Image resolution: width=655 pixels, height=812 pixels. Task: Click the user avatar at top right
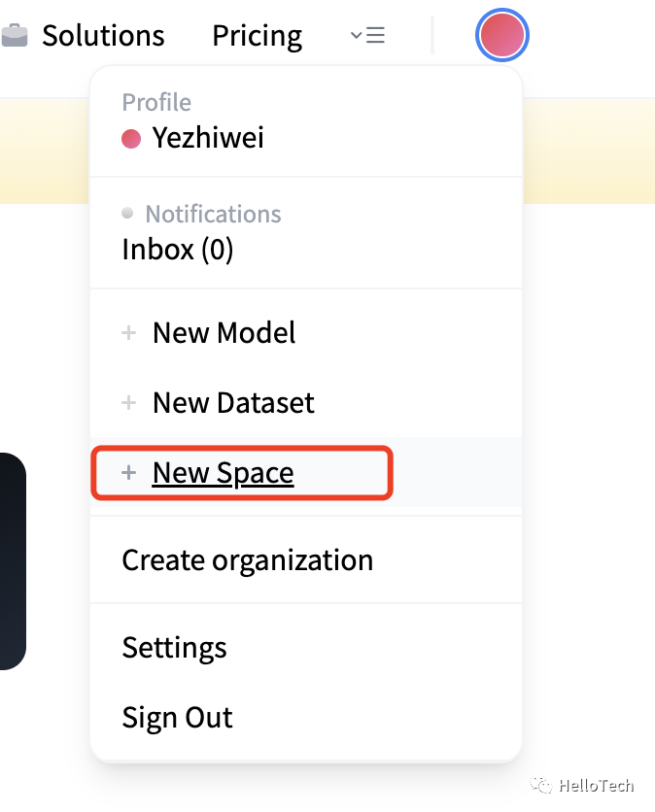501,36
